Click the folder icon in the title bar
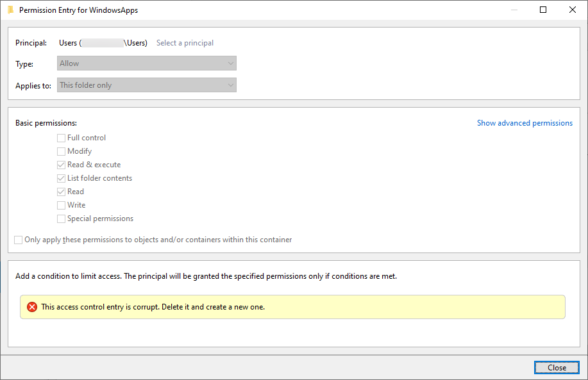 pos(10,10)
